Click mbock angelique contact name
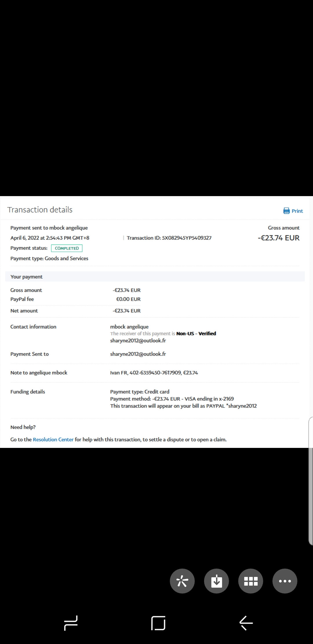The width and height of the screenshot is (313, 644). click(x=129, y=327)
